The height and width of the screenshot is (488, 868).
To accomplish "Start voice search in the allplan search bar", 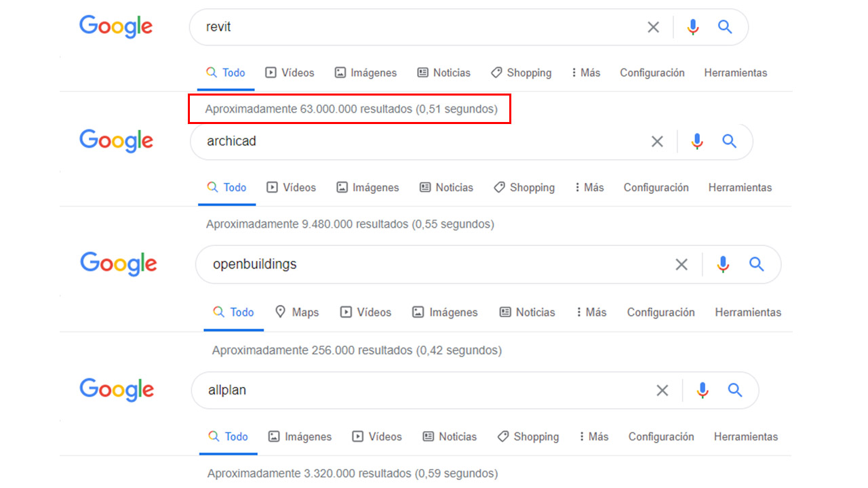I will pos(703,390).
